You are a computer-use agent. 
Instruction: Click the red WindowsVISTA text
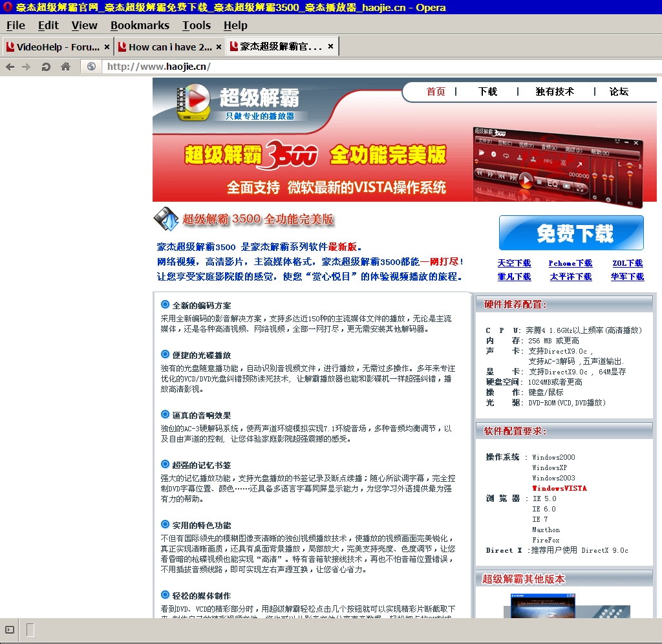[559, 488]
